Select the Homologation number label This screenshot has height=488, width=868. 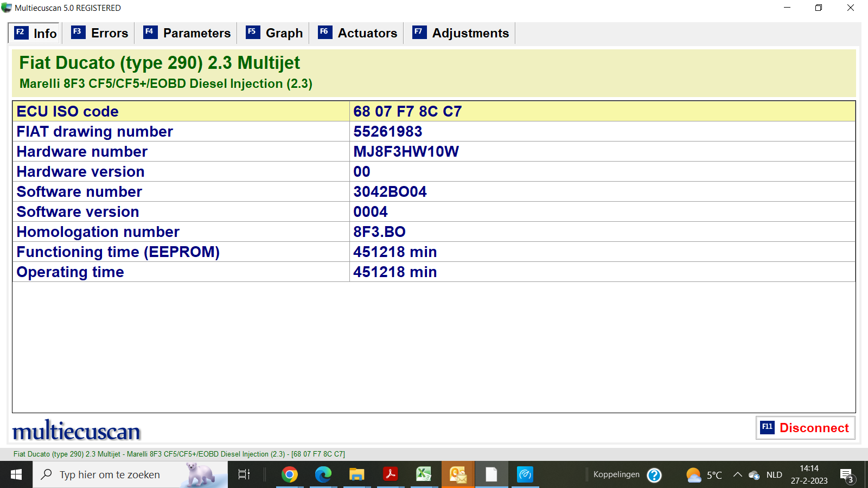click(x=98, y=232)
